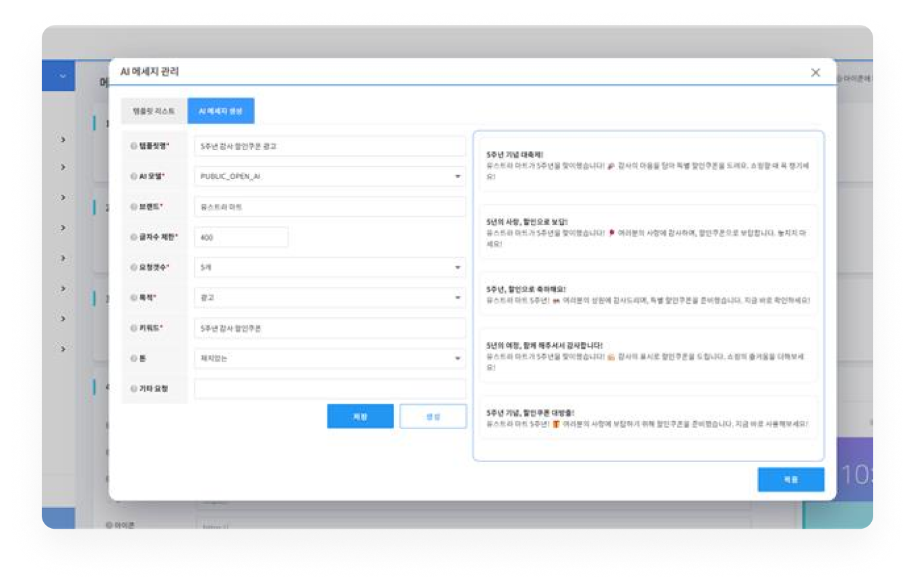
Task: Close the AI 메세지 관리 dialog
Action: point(815,73)
